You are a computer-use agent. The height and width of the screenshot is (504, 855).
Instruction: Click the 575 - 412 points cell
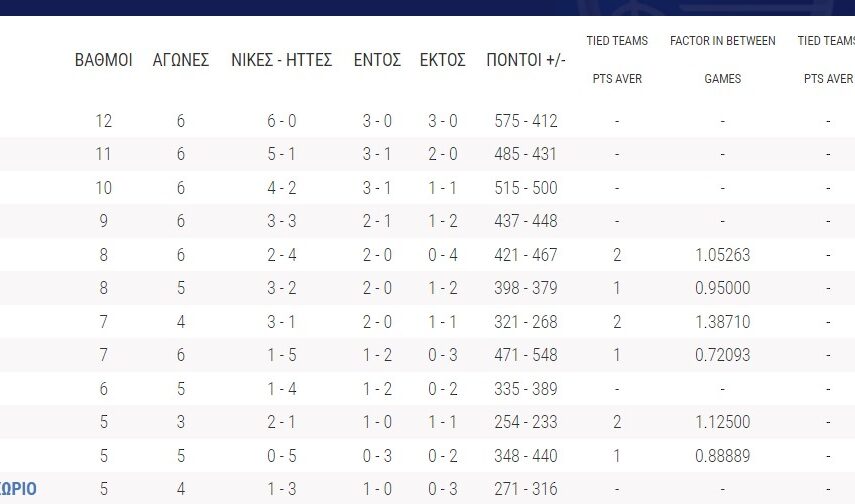pyautogui.click(x=526, y=121)
